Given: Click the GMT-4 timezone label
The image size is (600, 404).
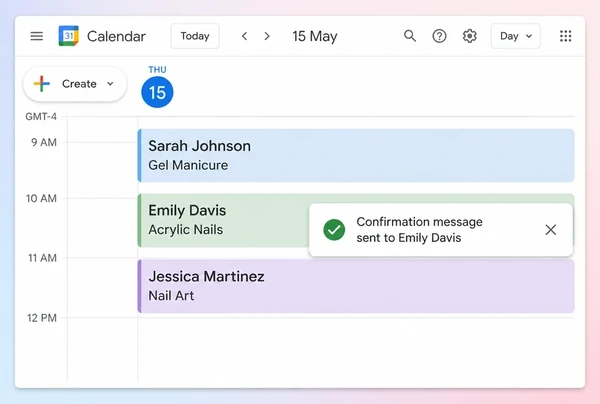Looking at the screenshot, I should [41, 116].
